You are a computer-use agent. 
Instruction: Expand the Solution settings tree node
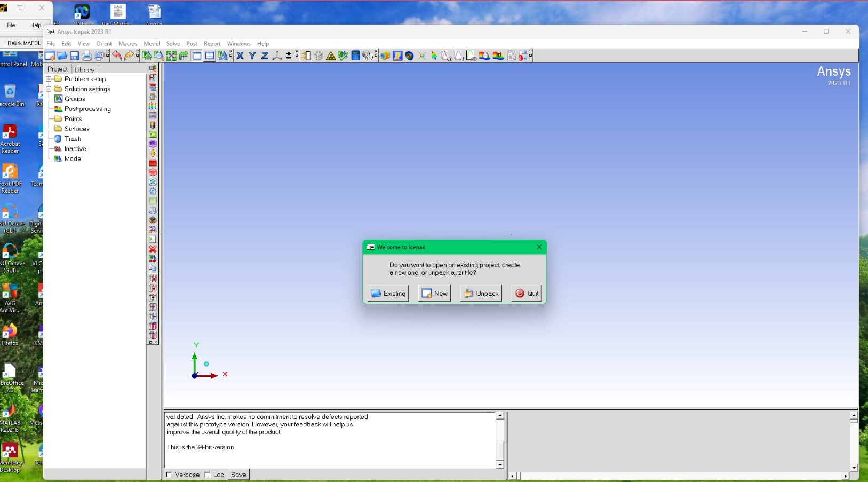click(x=49, y=89)
